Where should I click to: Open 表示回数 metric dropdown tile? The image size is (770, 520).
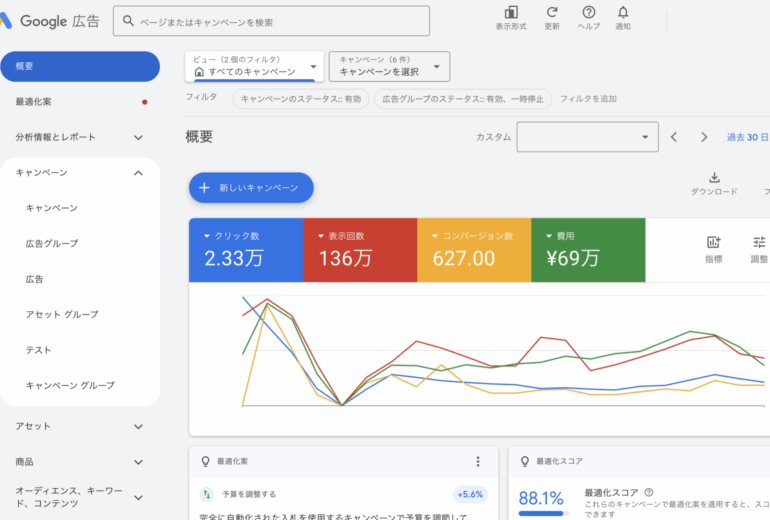point(360,250)
